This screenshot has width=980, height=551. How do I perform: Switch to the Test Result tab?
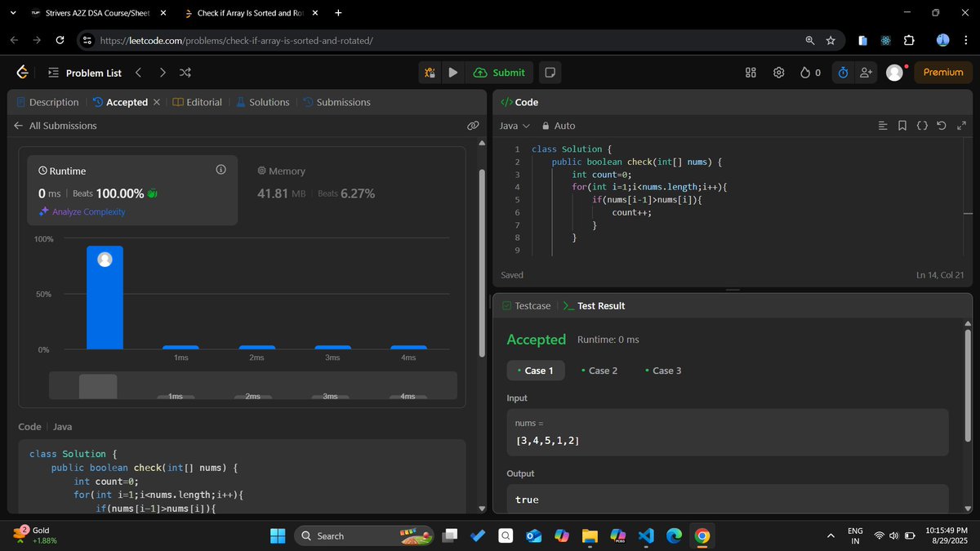coord(594,305)
